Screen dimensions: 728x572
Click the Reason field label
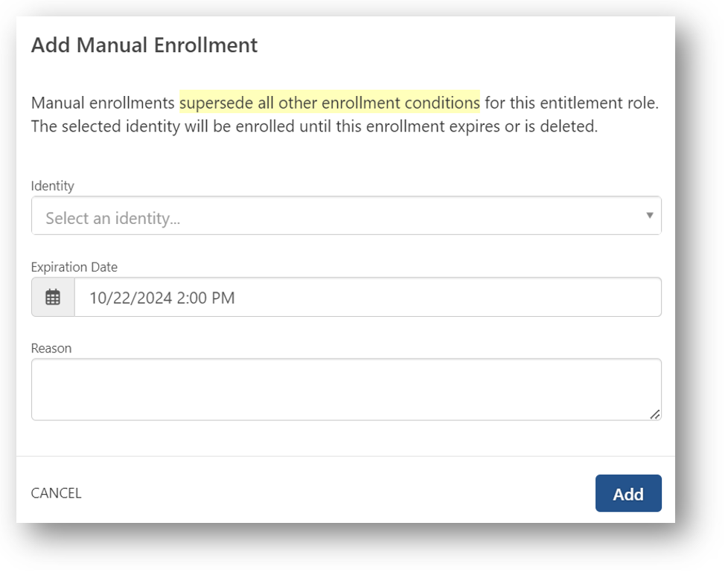[x=51, y=348]
